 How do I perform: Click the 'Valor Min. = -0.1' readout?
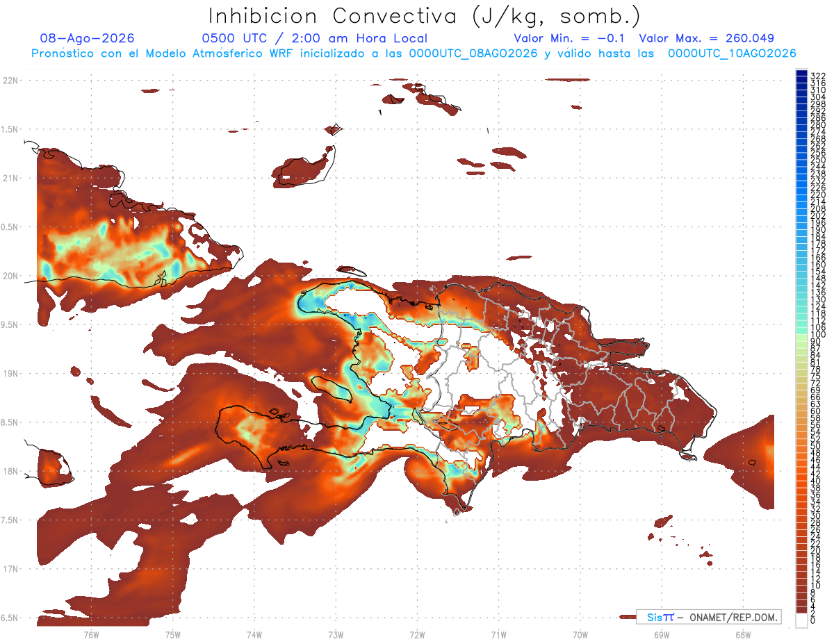pyautogui.click(x=569, y=38)
